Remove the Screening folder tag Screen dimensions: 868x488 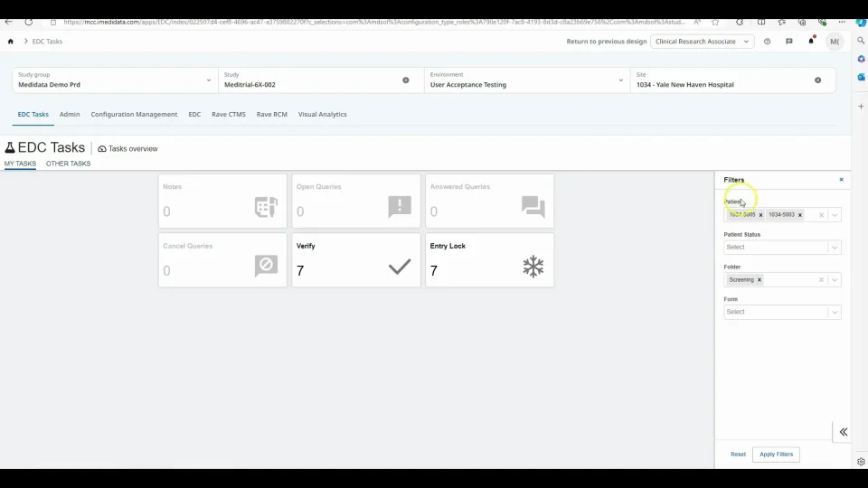coord(759,280)
